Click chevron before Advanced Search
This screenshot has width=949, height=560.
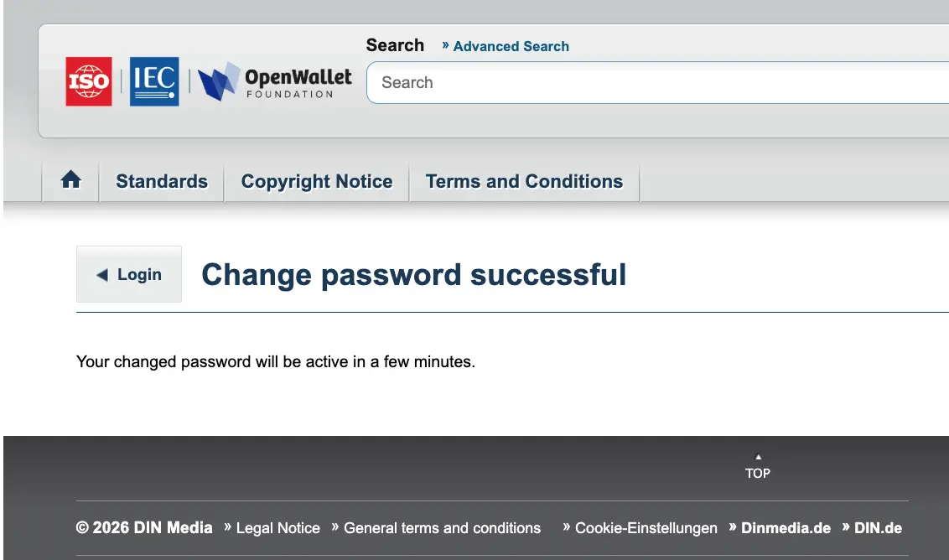click(x=445, y=45)
